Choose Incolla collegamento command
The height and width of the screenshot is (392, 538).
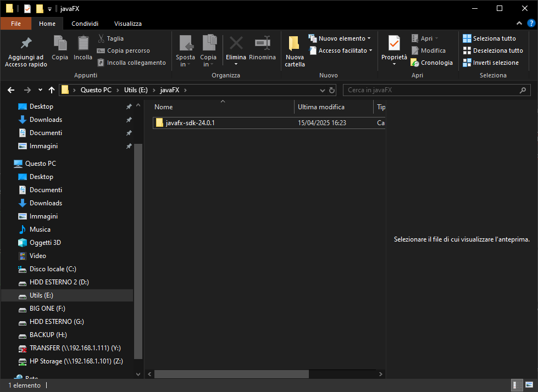click(131, 63)
